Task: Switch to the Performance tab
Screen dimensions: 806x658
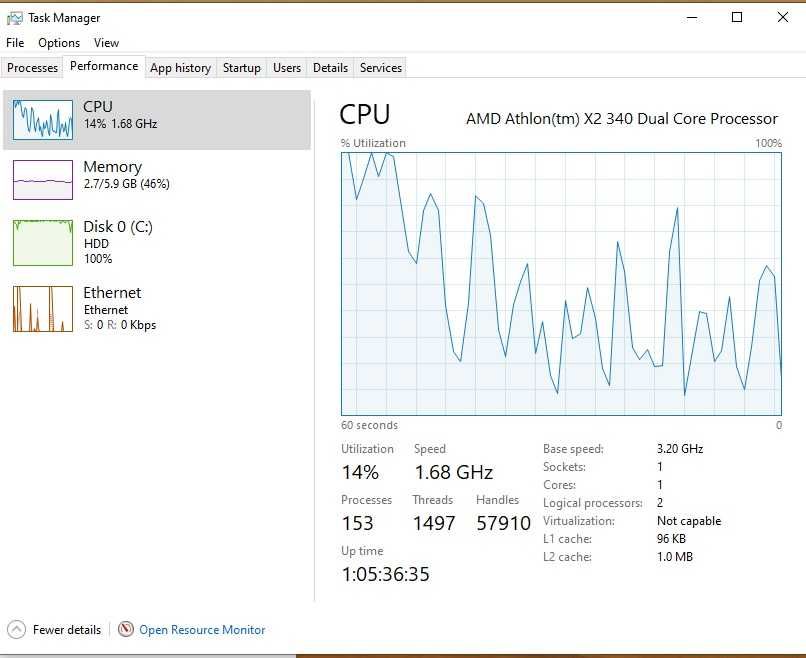Action: click(104, 66)
